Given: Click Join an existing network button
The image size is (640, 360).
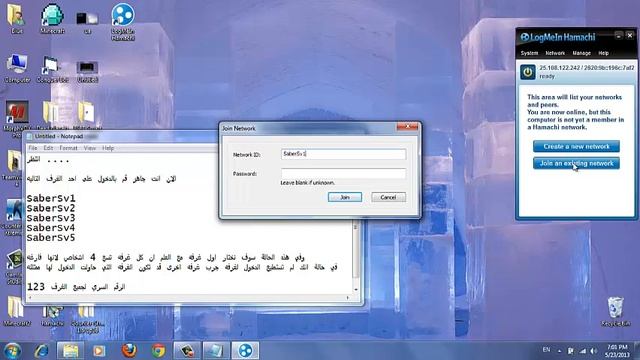Looking at the screenshot, I should coord(576,163).
